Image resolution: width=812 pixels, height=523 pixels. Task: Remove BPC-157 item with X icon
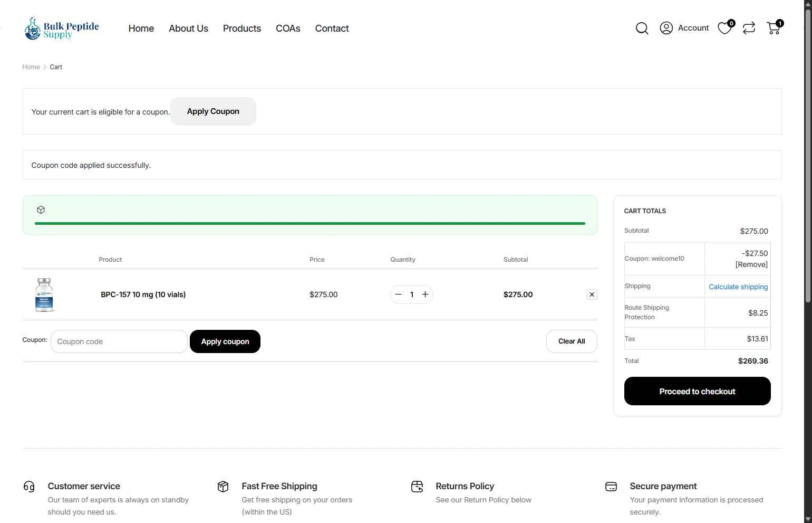click(592, 294)
